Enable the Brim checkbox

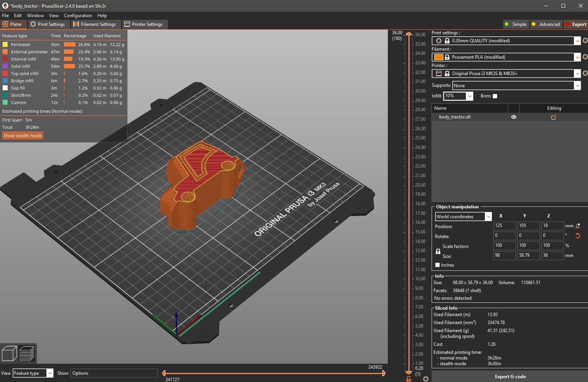tap(495, 96)
